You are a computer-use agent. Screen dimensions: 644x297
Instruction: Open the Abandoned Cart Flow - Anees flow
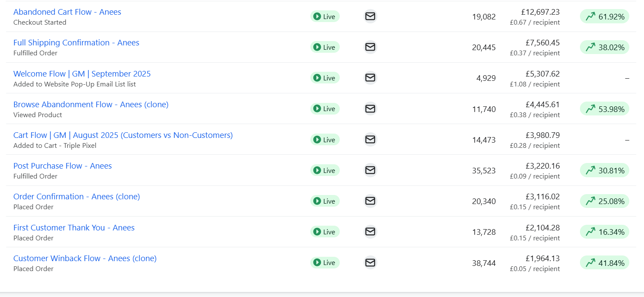67,12
